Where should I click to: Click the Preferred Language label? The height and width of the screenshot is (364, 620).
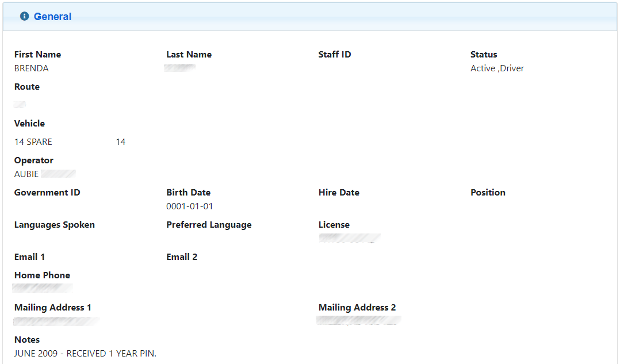click(x=209, y=225)
